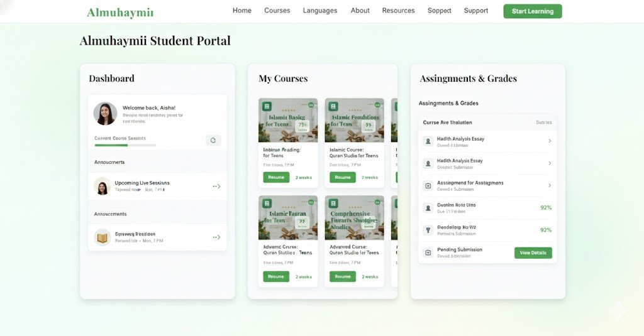Click the Almuhaymii Student Portal page heading
This screenshot has width=644, height=336.
tap(155, 41)
